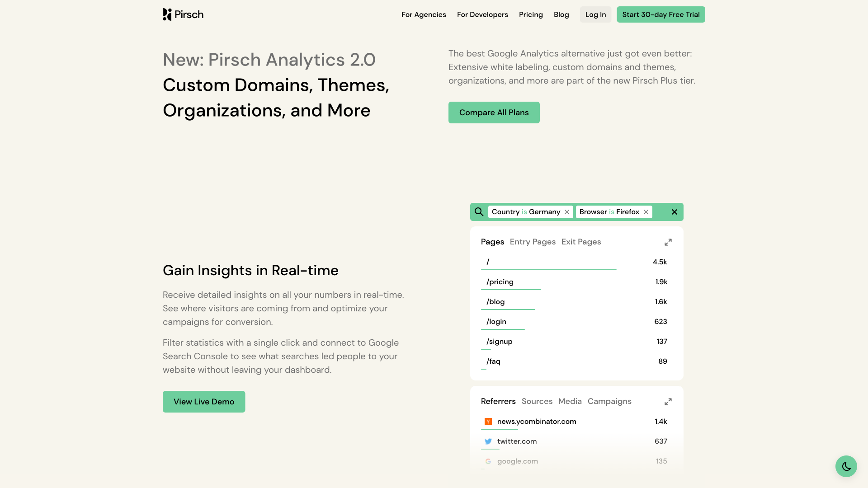Click the 1.4k referrer count
This screenshot has height=488, width=868.
661,422
